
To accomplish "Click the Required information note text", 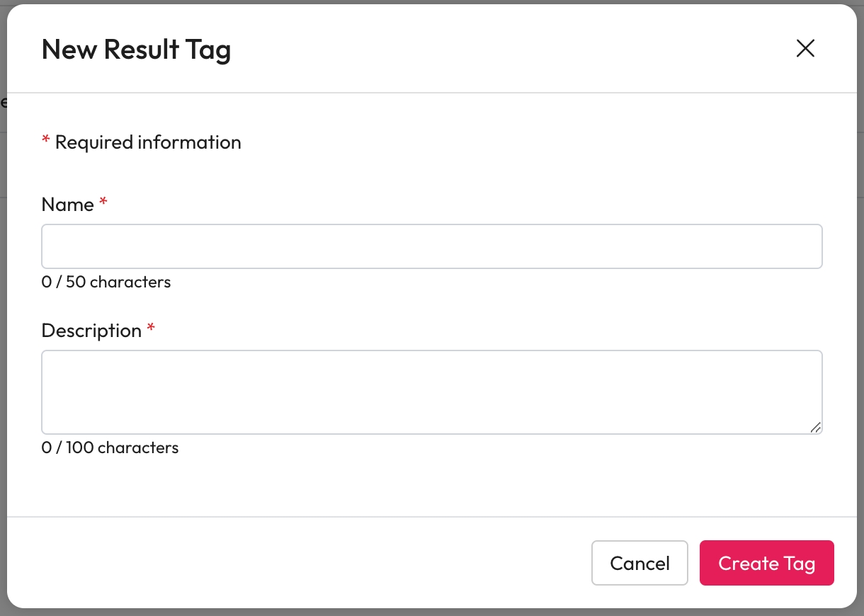I will click(x=148, y=142).
